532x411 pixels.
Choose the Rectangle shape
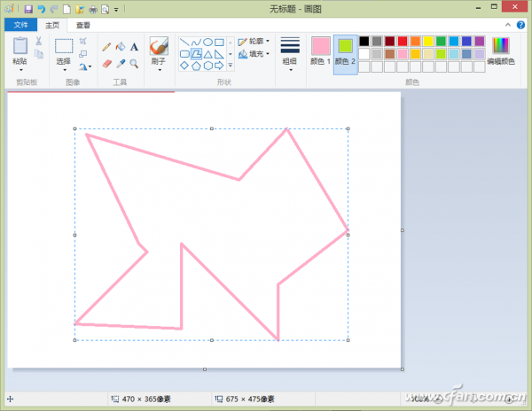219,42
